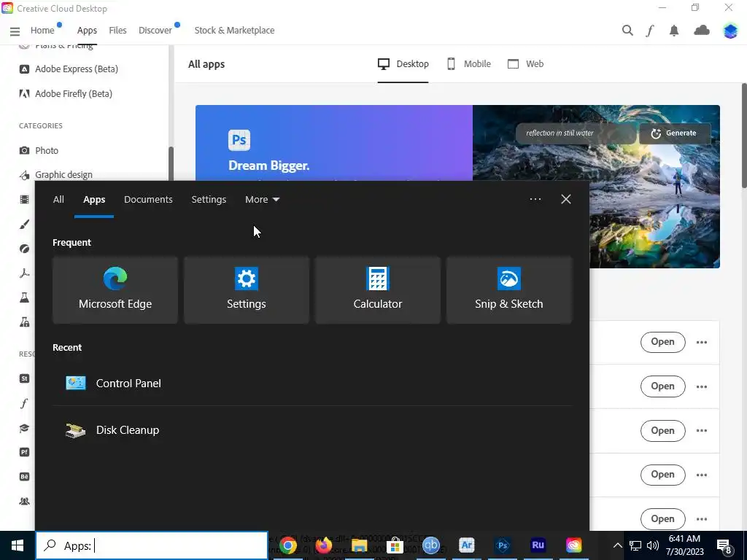The height and width of the screenshot is (560, 747).
Task: Open the account profile avatar
Action: coord(729,31)
